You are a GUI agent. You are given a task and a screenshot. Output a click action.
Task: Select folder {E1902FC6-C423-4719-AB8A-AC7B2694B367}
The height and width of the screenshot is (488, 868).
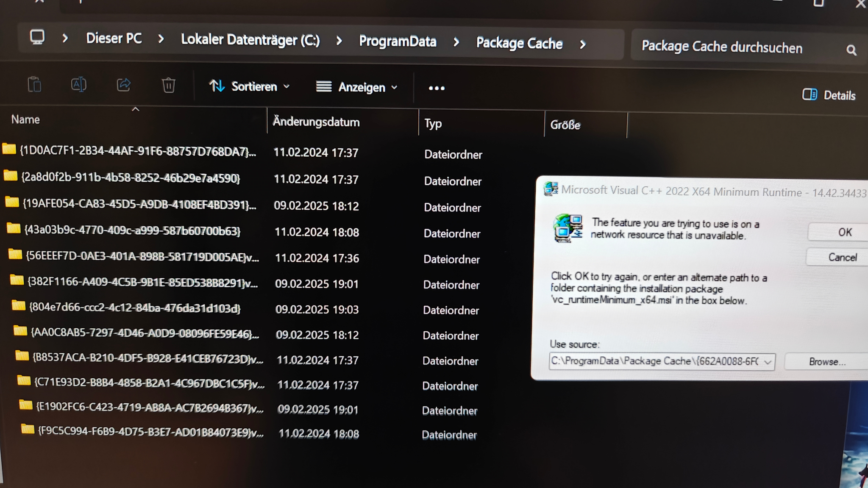[x=150, y=408]
